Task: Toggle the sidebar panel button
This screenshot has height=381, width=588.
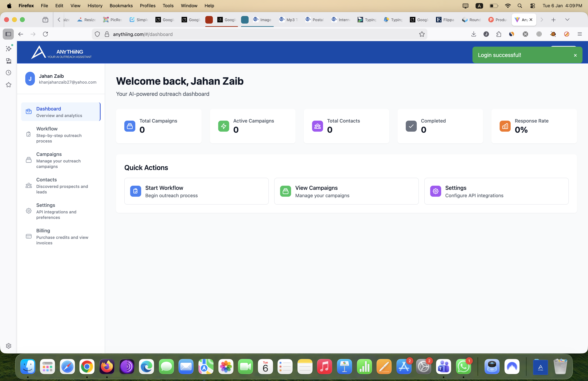Action: (x=8, y=34)
